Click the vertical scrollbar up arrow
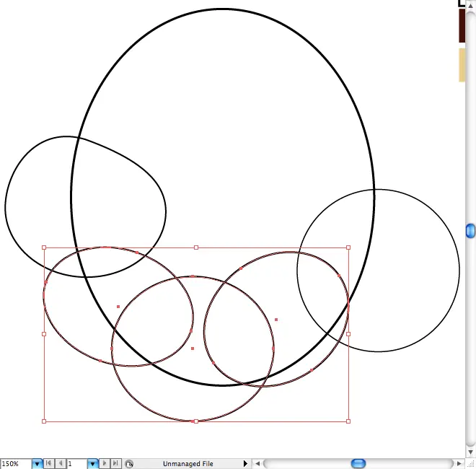 tap(470, 6)
